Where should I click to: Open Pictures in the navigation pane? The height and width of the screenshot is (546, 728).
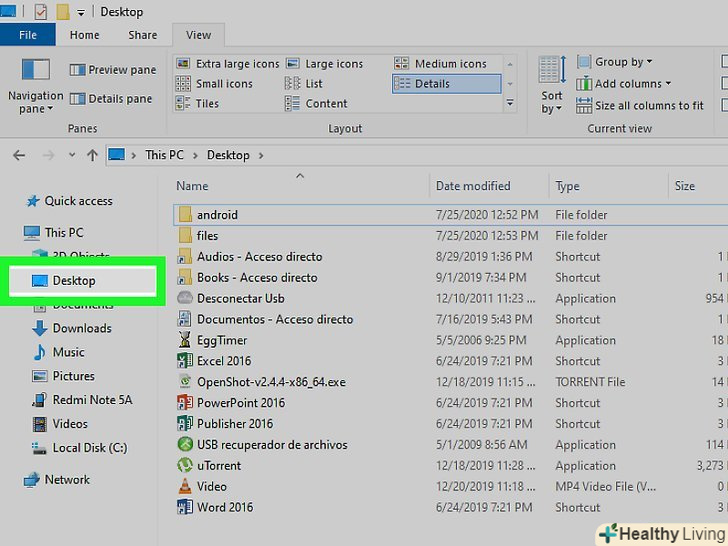click(x=63, y=376)
